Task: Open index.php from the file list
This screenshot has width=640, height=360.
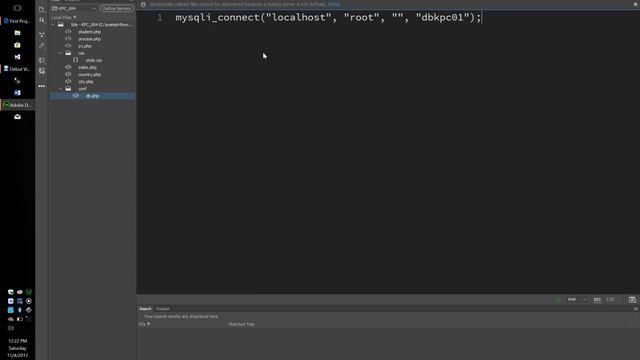Action: coord(87,67)
